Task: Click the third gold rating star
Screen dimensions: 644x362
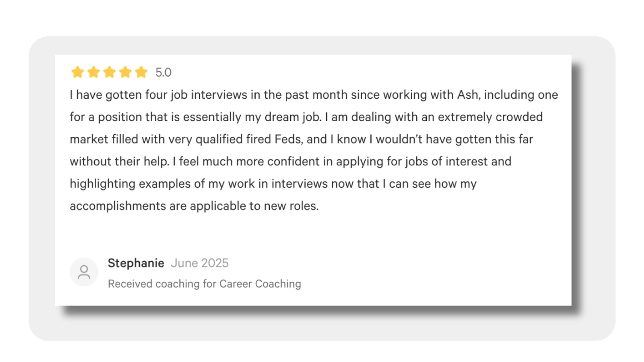Action: 110,72
